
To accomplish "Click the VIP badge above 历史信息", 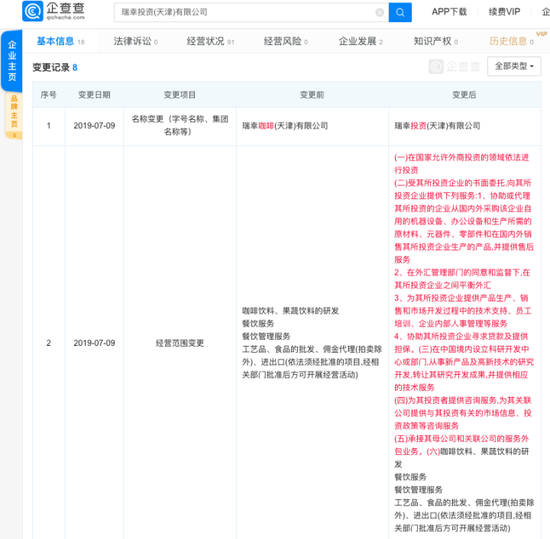I will (x=541, y=34).
